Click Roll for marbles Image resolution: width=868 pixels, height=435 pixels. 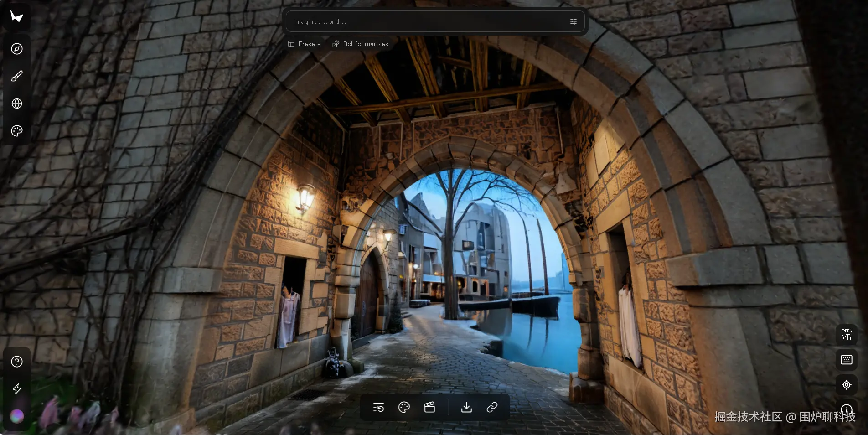click(360, 44)
